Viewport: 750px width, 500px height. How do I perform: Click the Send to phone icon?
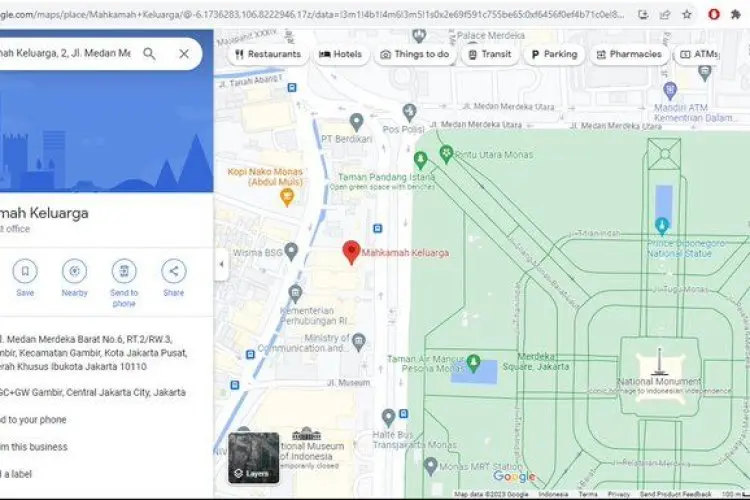(x=124, y=271)
